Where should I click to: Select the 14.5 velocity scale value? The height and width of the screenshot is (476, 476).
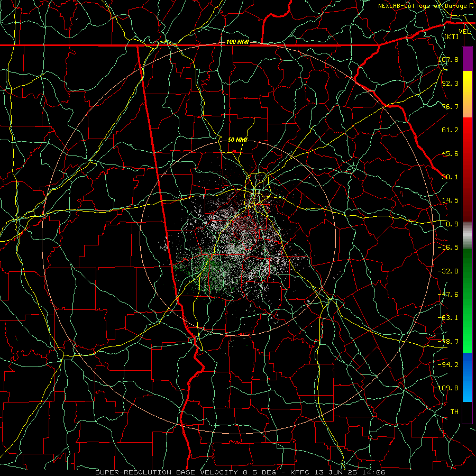coord(450,200)
